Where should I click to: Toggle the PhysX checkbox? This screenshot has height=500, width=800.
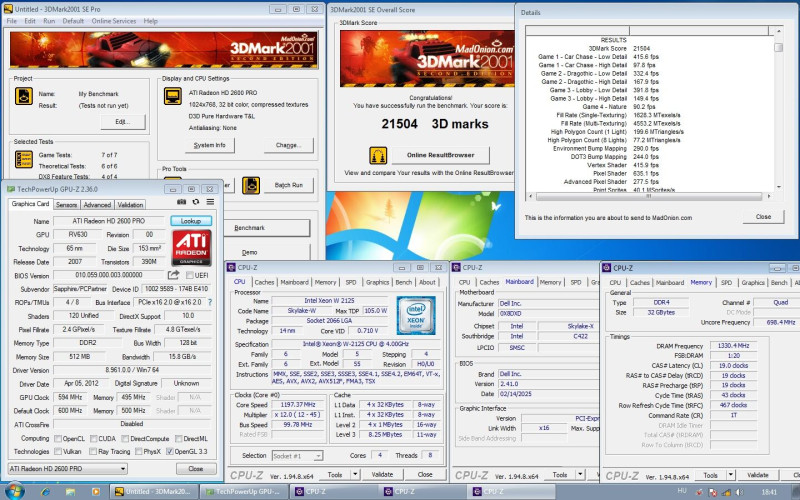[139, 452]
